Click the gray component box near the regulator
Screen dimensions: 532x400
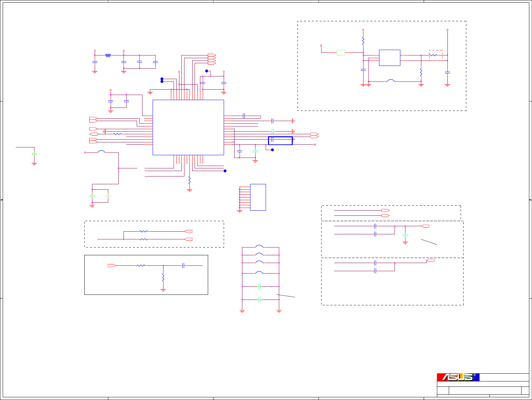point(341,52)
